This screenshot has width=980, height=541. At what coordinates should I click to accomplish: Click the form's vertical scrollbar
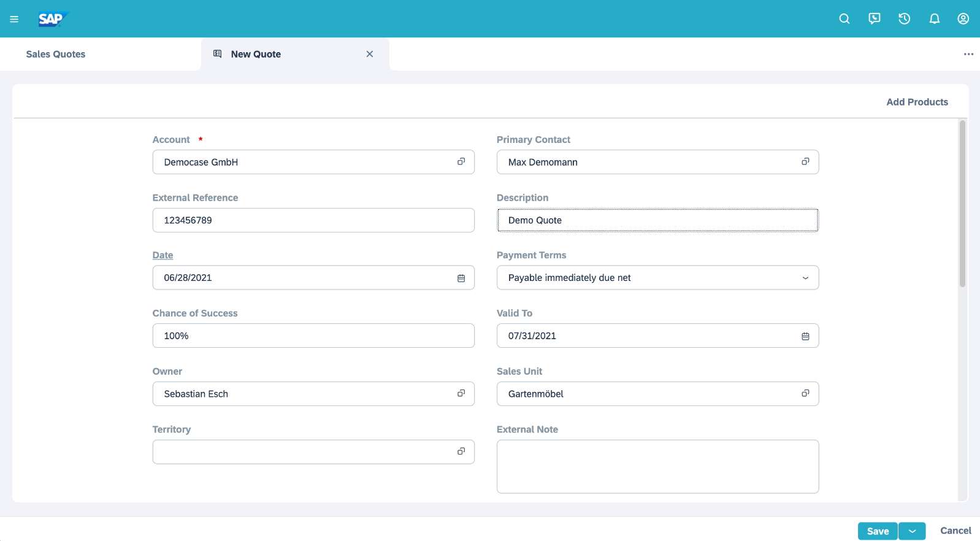pos(962,204)
